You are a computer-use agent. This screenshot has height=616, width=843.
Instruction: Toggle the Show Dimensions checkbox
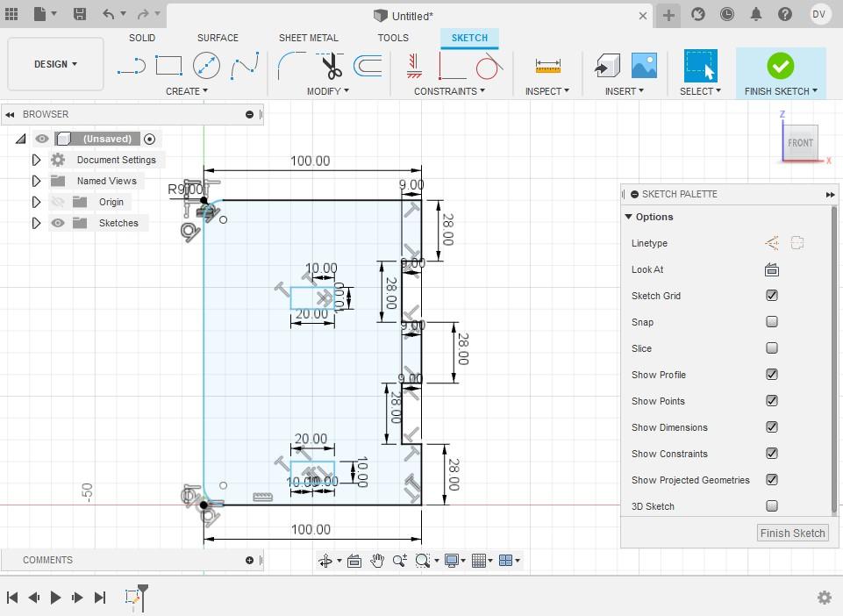pyautogui.click(x=771, y=427)
